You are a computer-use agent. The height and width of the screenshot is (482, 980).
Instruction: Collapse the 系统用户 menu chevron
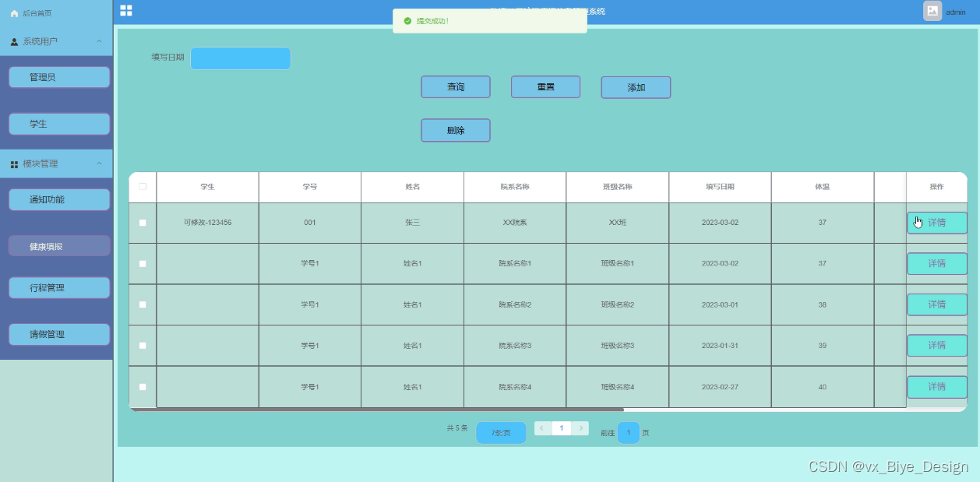(x=99, y=41)
